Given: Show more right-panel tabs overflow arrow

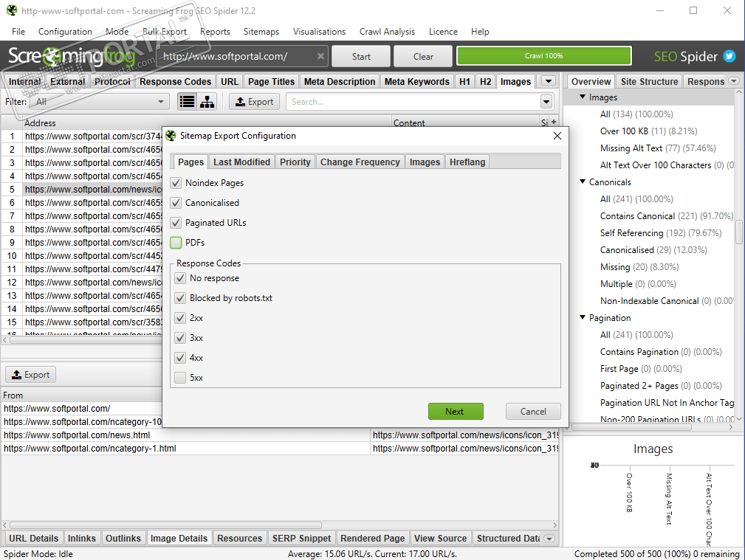Looking at the screenshot, I should [x=734, y=80].
